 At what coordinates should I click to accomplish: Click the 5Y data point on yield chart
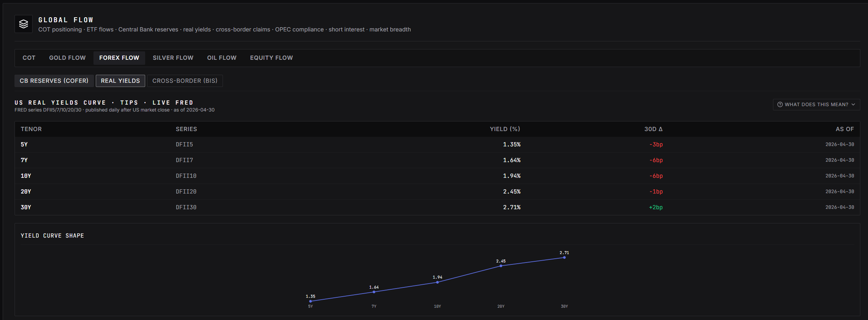(311, 301)
